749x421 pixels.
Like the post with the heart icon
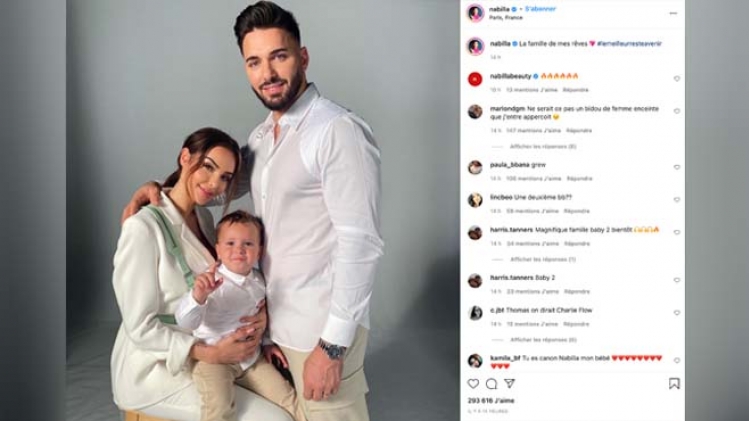473,384
